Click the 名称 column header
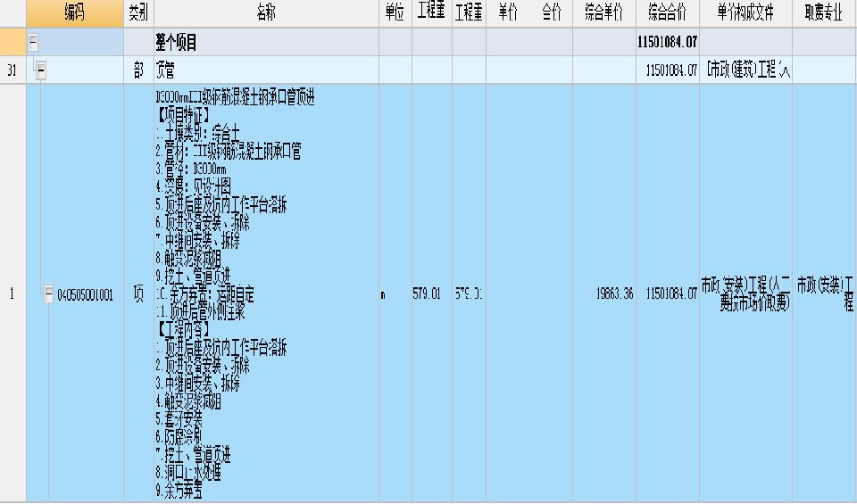Image resolution: width=857 pixels, height=504 pixels. pos(266,13)
